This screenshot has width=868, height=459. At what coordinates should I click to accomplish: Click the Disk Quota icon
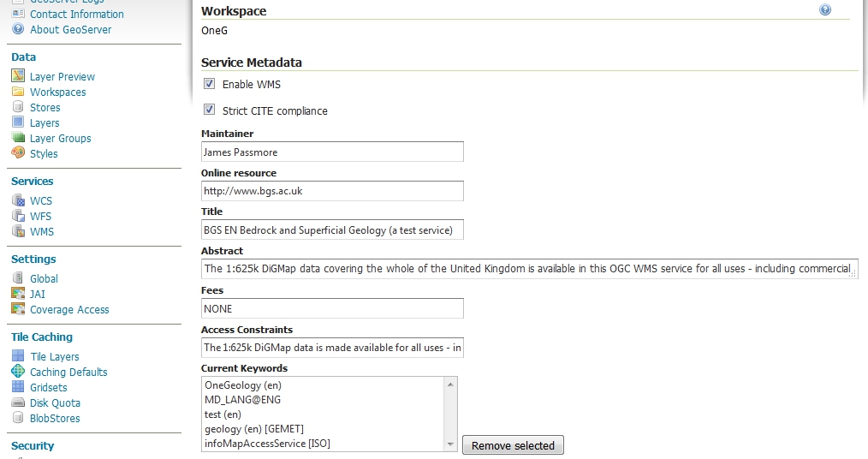point(18,402)
